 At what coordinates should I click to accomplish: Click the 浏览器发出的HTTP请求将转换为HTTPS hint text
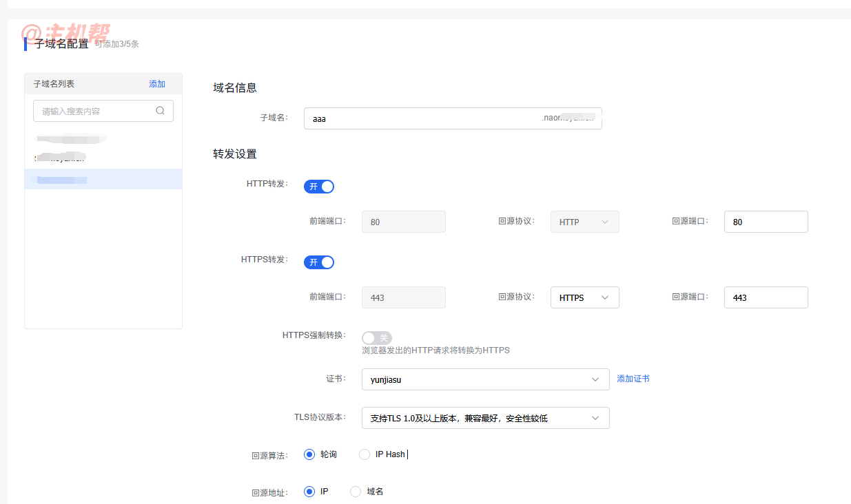435,350
